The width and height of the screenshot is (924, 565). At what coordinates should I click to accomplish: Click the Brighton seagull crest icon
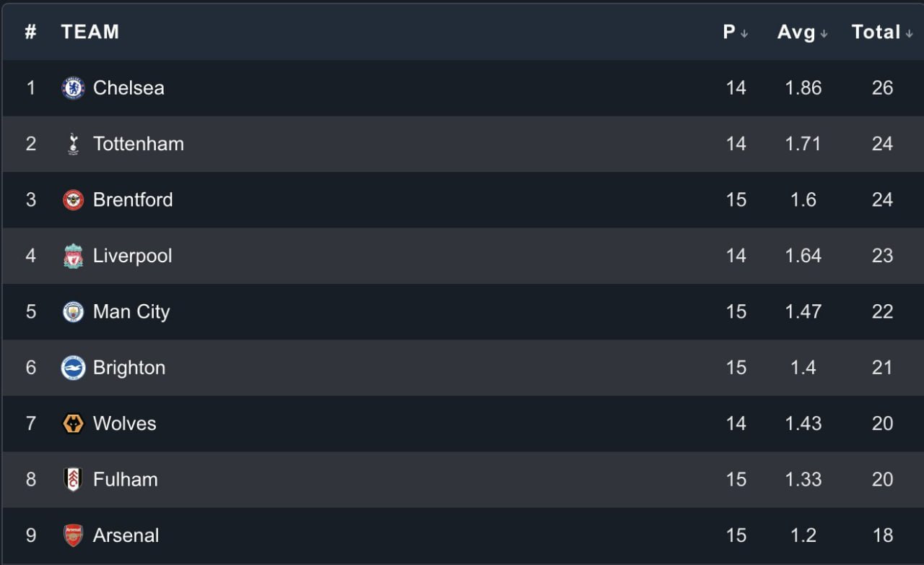[73, 368]
